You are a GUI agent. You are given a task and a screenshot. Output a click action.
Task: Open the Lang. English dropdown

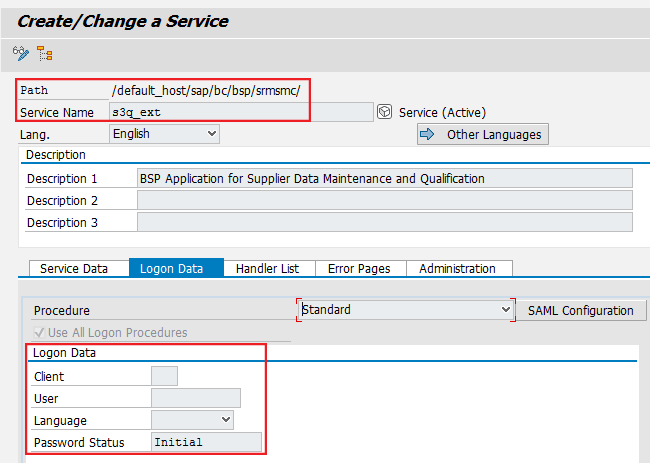[164, 133]
